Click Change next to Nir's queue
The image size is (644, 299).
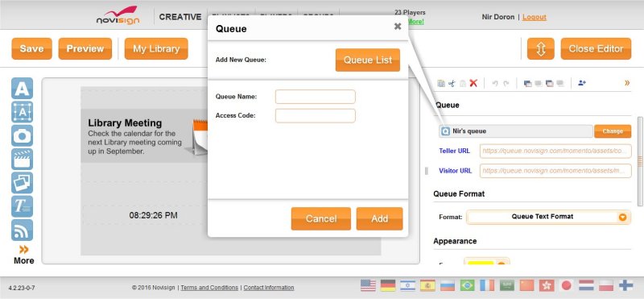point(613,131)
